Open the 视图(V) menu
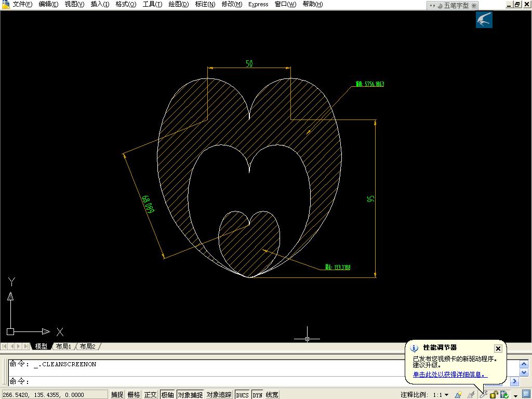The image size is (532, 399). pyautogui.click(x=75, y=4)
